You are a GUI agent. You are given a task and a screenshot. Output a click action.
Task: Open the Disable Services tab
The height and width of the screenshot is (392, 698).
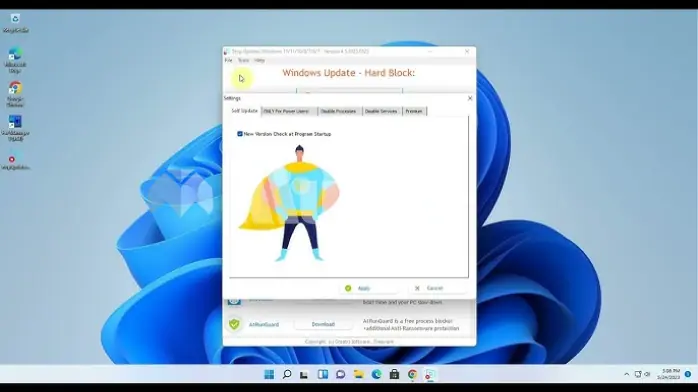[x=381, y=111]
